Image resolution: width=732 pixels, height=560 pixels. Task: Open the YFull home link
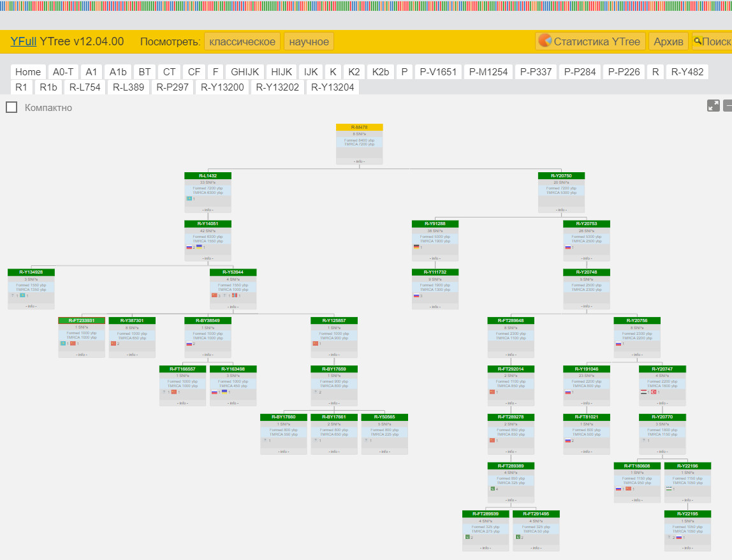pos(23,41)
